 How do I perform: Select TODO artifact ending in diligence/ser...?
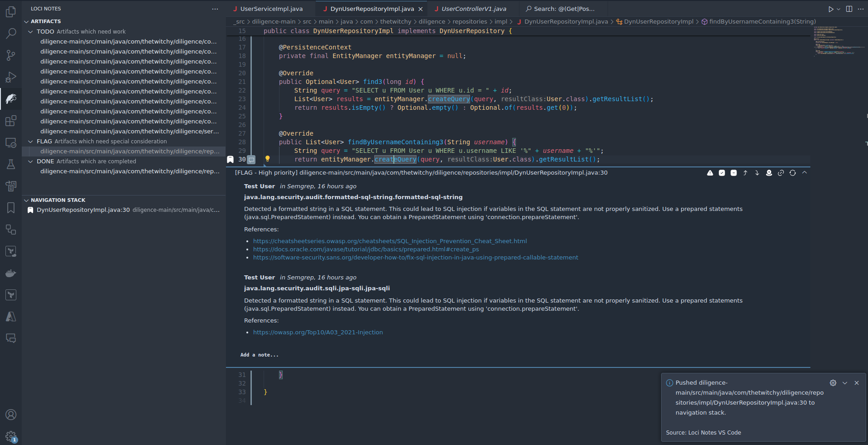(x=123, y=131)
